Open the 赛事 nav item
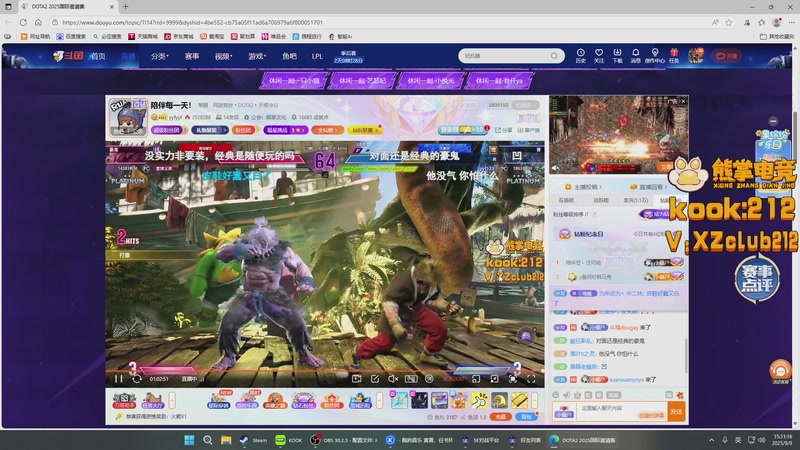Viewport: 800px width, 450px height. click(192, 56)
